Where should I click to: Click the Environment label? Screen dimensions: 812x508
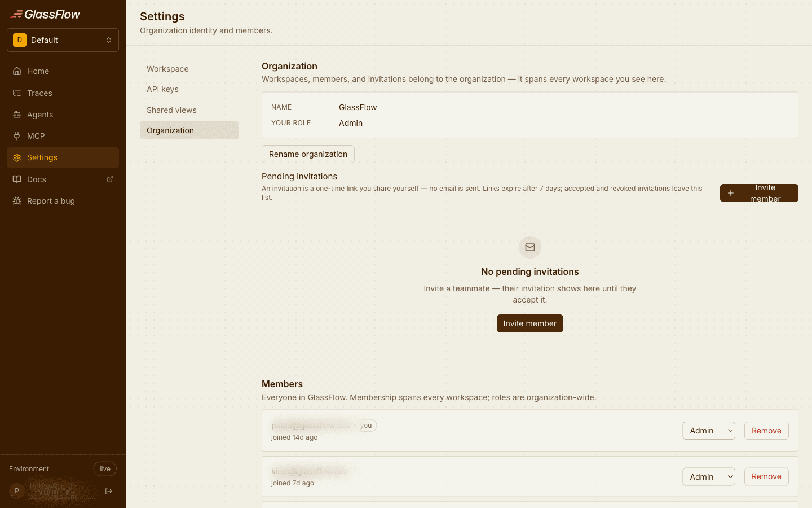tap(29, 469)
